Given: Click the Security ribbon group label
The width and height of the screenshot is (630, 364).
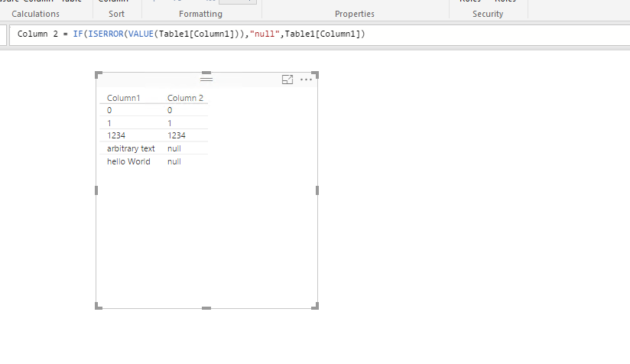Looking at the screenshot, I should 488,14.
